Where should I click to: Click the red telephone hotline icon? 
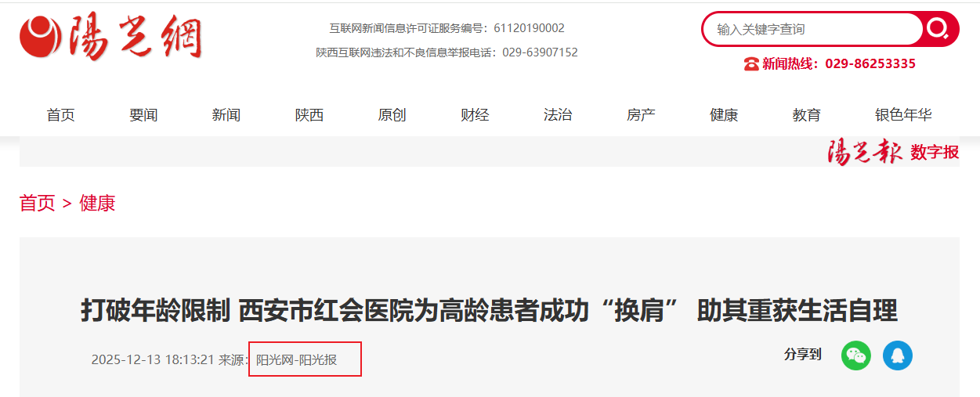750,63
